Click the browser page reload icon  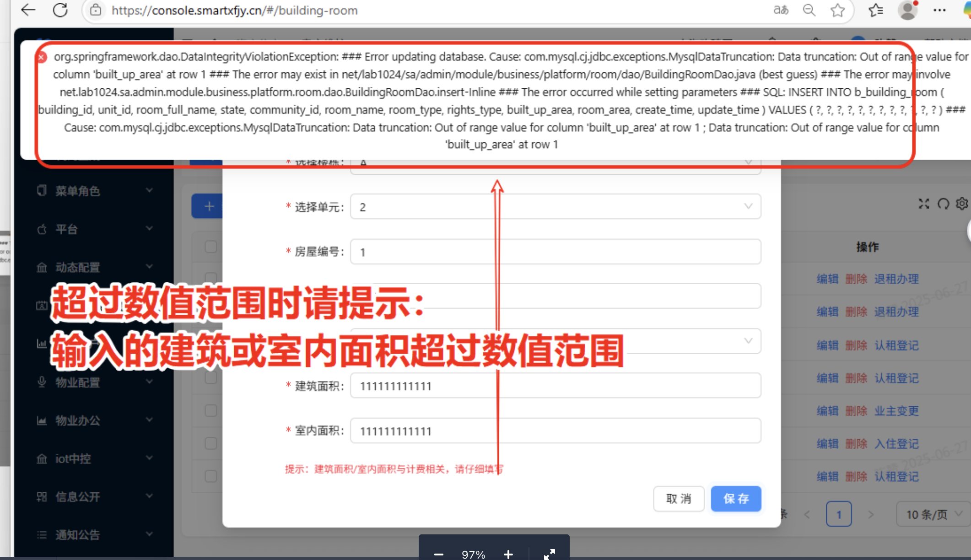click(x=61, y=10)
